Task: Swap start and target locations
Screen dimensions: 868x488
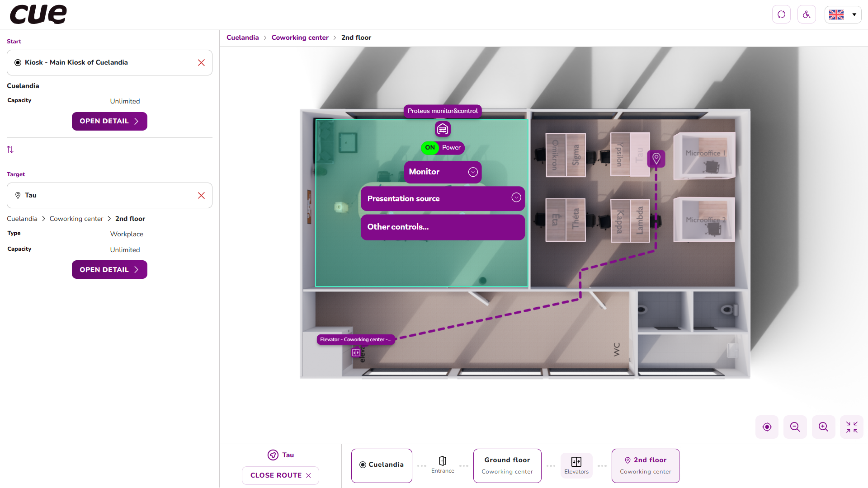Action: 10,150
